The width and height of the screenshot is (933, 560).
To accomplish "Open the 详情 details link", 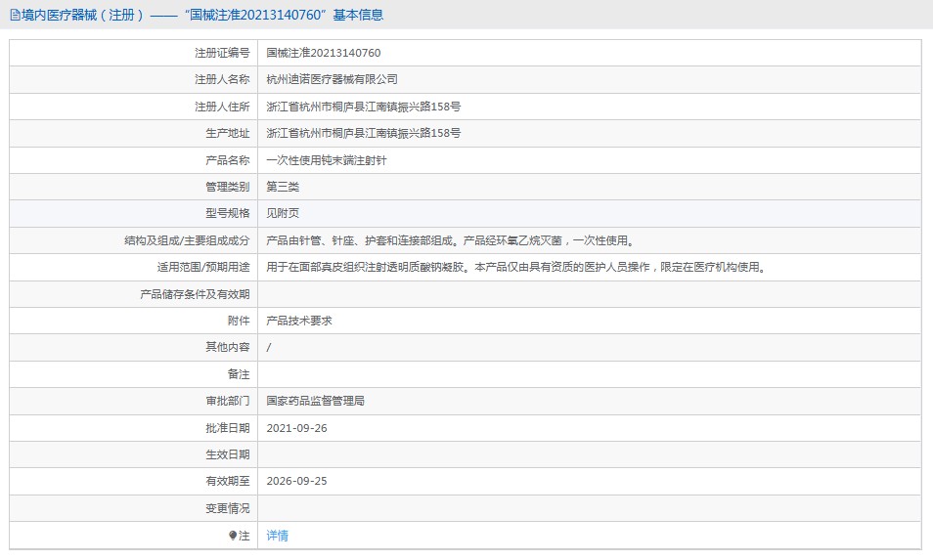I will 278,536.
